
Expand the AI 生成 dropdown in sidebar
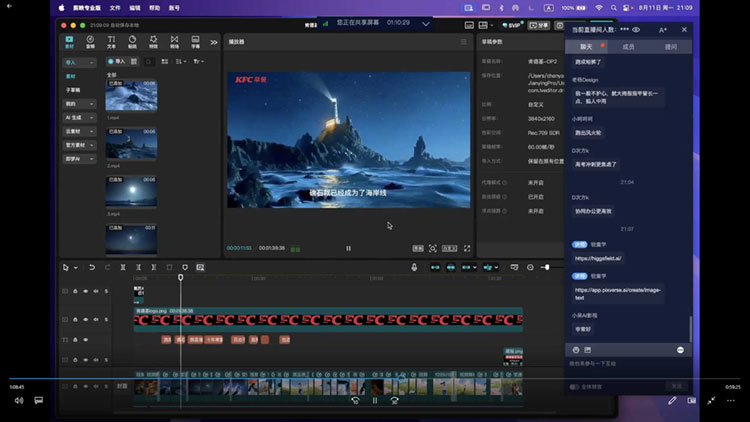[x=79, y=118]
